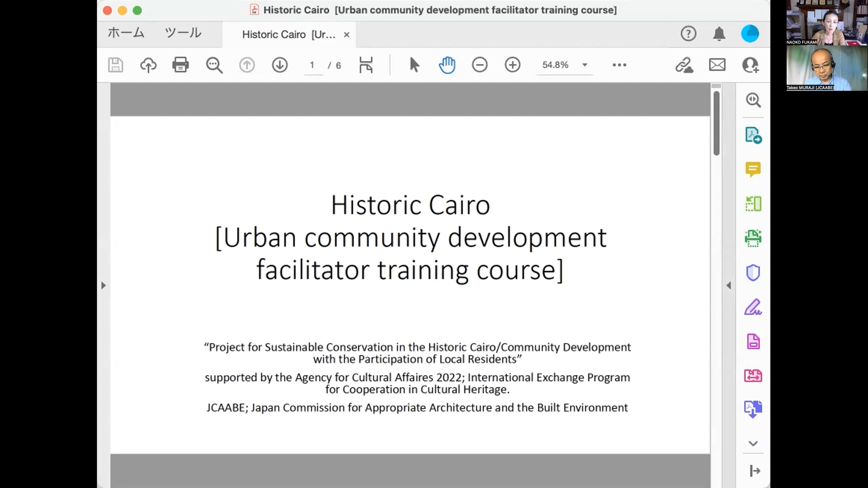This screenshot has height=488, width=868.
Task: Click the Save file floppy icon
Action: [x=115, y=65]
